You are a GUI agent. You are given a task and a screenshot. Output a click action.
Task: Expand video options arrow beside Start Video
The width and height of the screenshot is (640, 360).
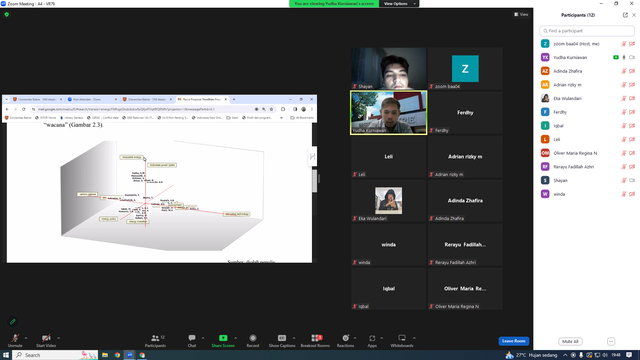tap(58, 338)
